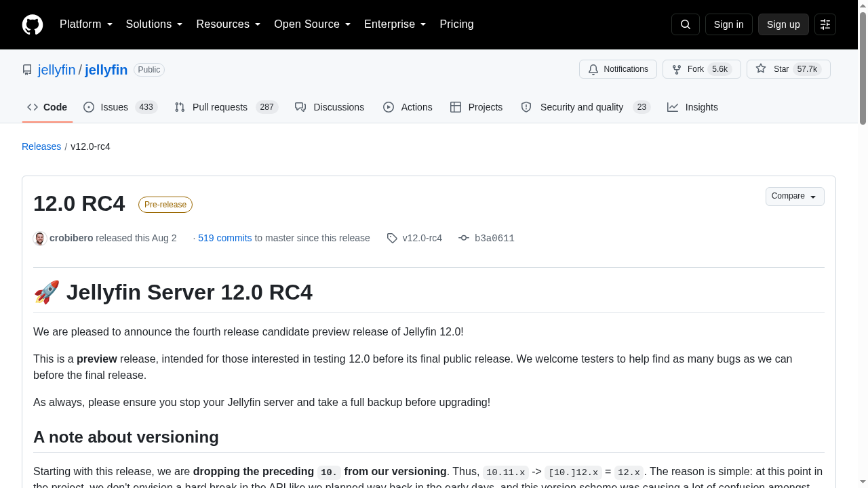Click the Sign up button
868x488 pixels.
[783, 24]
